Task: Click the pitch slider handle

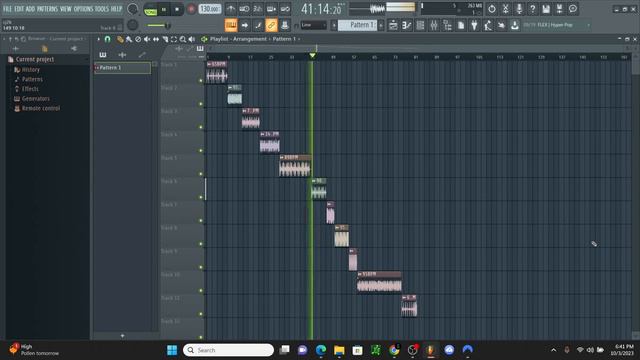Action: coord(167,25)
